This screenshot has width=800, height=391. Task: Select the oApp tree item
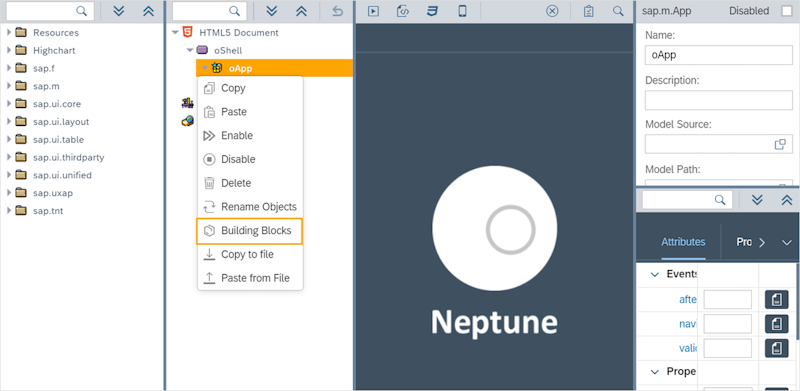[274, 68]
